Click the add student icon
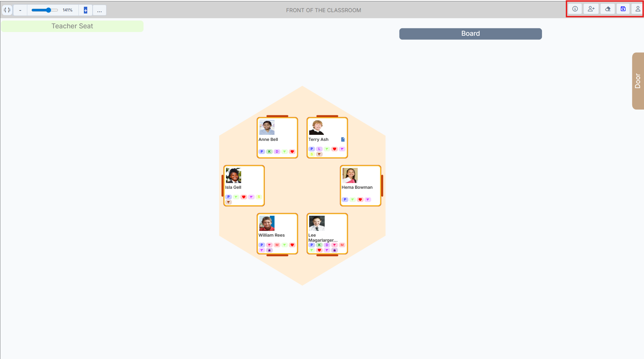Screen dimensions: 644x359 pos(591,9)
